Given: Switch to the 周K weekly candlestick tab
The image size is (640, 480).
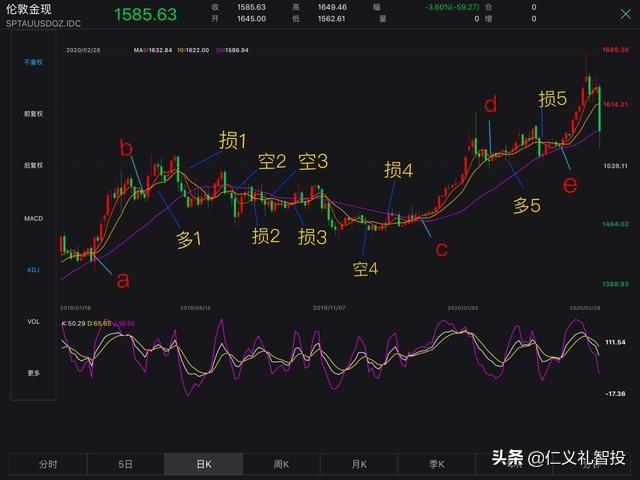Looking at the screenshot, I should (x=281, y=464).
